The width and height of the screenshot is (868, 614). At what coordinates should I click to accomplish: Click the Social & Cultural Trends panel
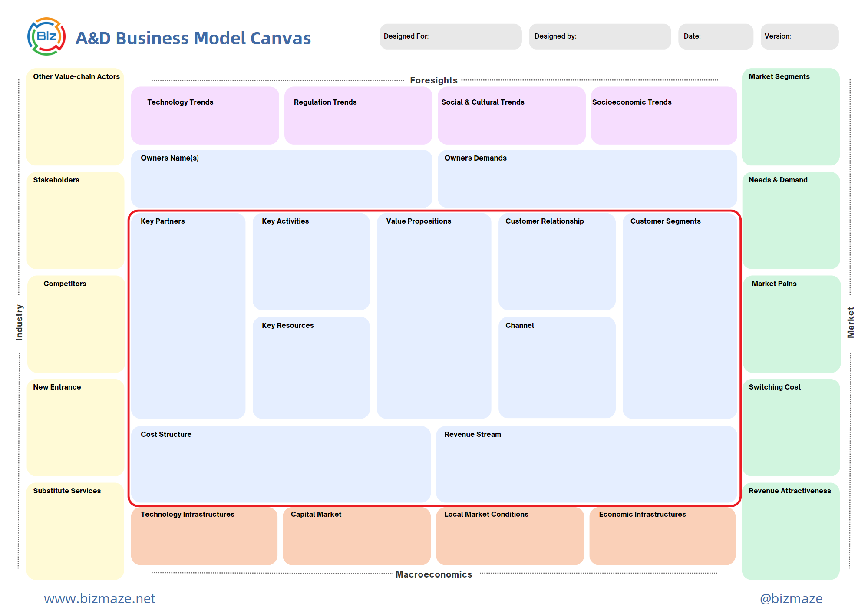[511, 115]
